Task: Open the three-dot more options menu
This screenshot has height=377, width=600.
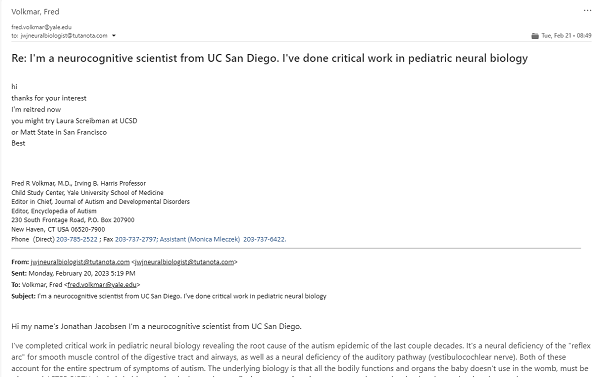Action: [x=587, y=11]
